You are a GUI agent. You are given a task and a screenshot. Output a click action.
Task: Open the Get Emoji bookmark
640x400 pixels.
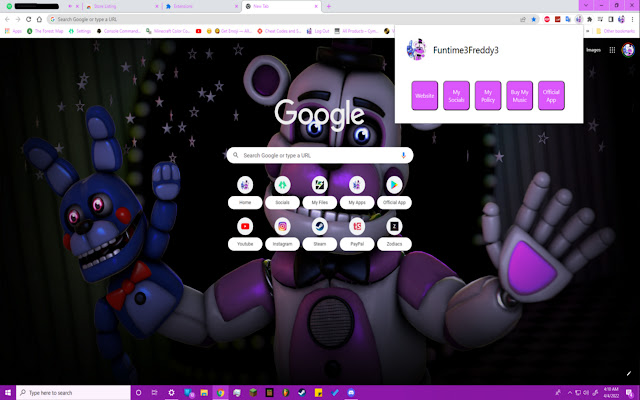tap(233, 31)
